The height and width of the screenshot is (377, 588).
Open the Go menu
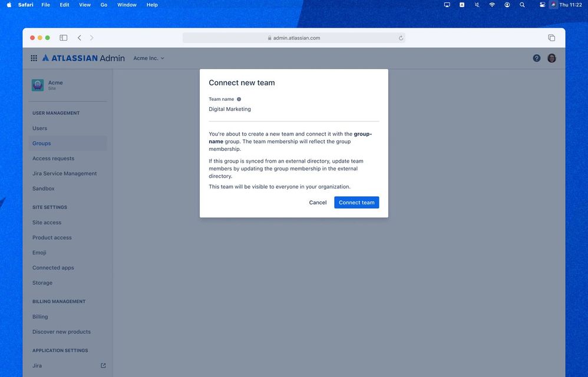[x=104, y=5]
